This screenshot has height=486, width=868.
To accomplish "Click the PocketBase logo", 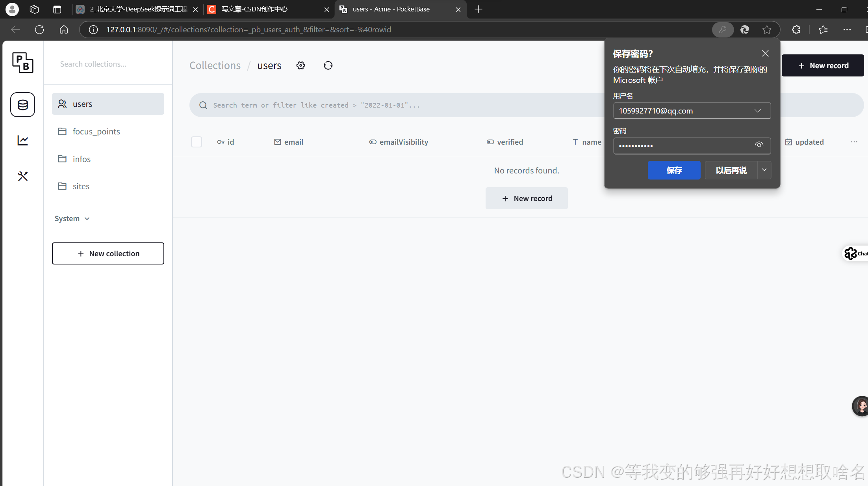I will (x=22, y=63).
